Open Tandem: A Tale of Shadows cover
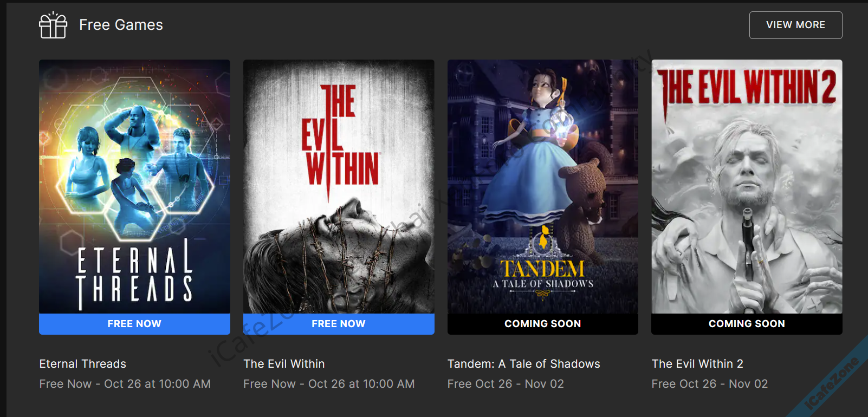Viewport: 868px width, 417px height. [543, 186]
